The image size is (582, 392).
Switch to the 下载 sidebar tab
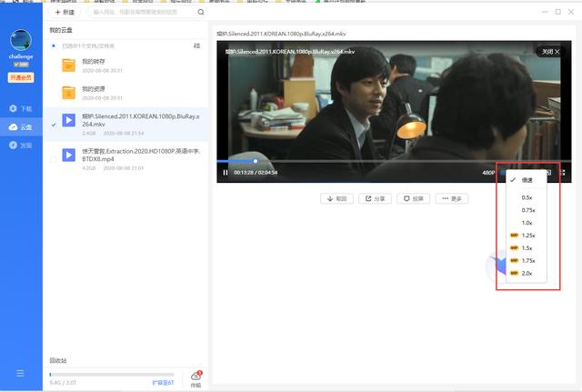tap(20, 108)
